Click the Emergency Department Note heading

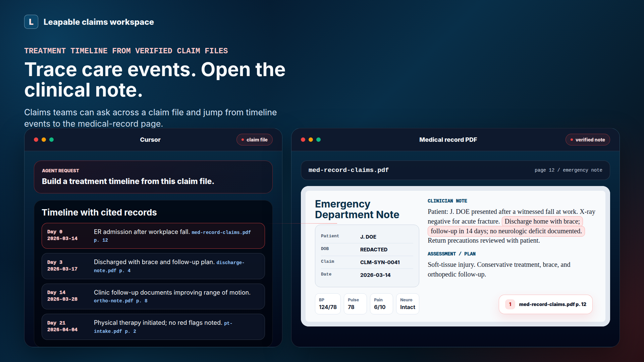click(x=357, y=209)
